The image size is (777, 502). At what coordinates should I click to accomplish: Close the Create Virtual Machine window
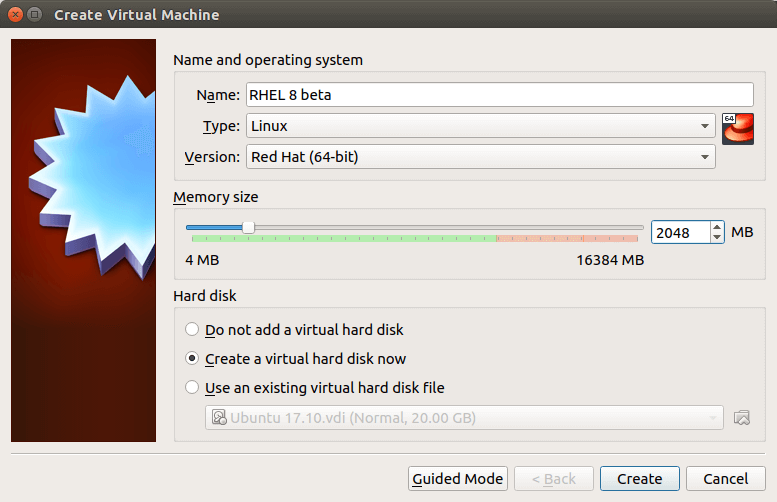click(15, 15)
